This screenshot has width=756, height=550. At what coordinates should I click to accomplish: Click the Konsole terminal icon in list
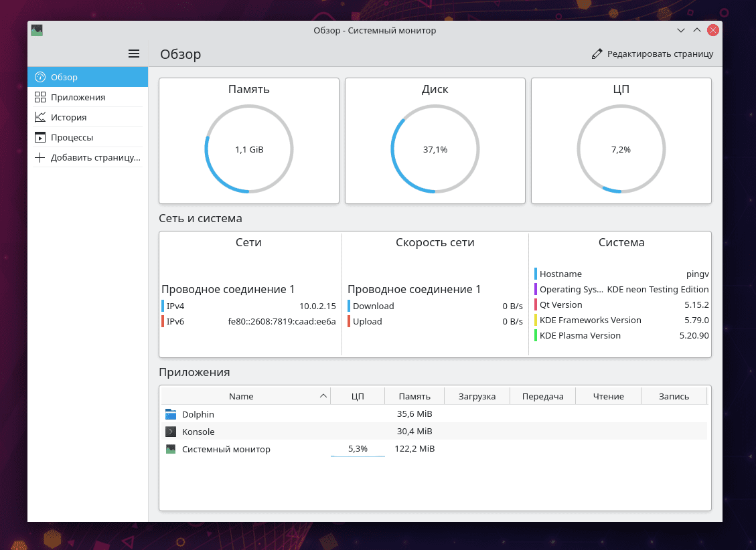coord(171,432)
